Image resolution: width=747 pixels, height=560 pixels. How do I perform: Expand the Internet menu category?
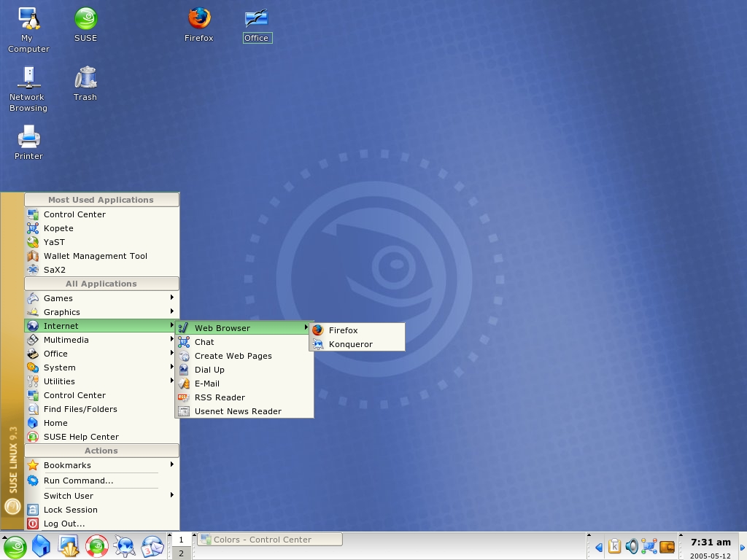tap(101, 326)
